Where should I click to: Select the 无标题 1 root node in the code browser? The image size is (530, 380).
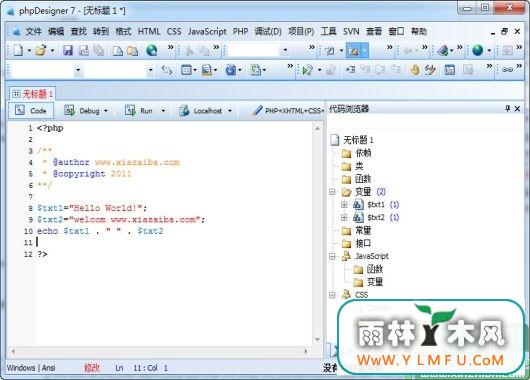coord(358,140)
